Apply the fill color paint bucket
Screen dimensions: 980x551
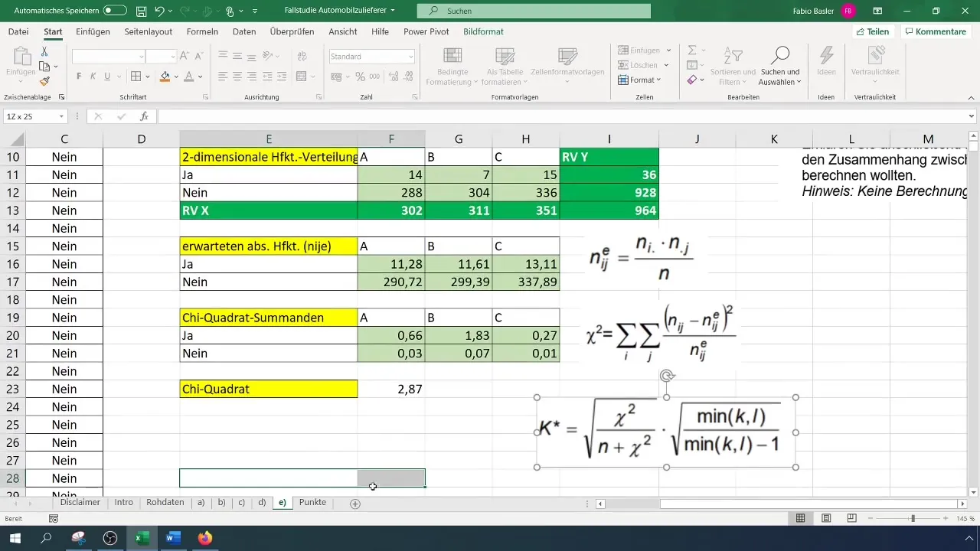pos(165,77)
